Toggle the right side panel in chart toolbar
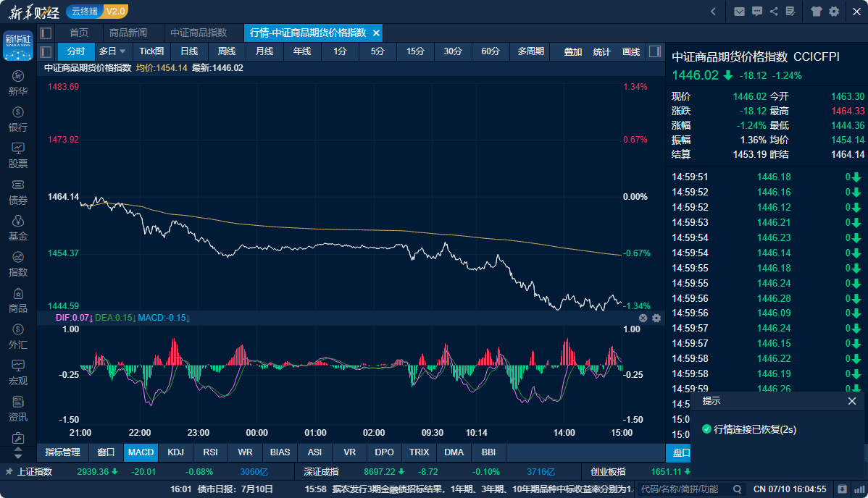The image size is (868, 498). [654, 51]
